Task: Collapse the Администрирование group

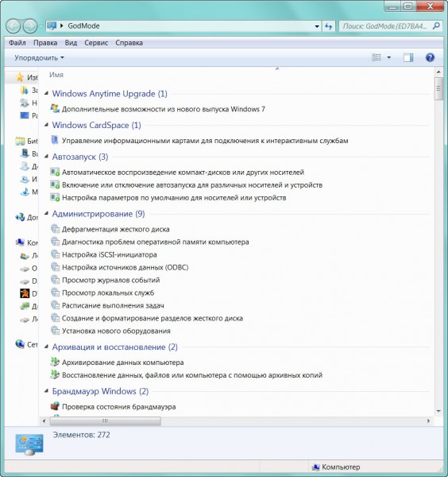Action: (x=47, y=214)
